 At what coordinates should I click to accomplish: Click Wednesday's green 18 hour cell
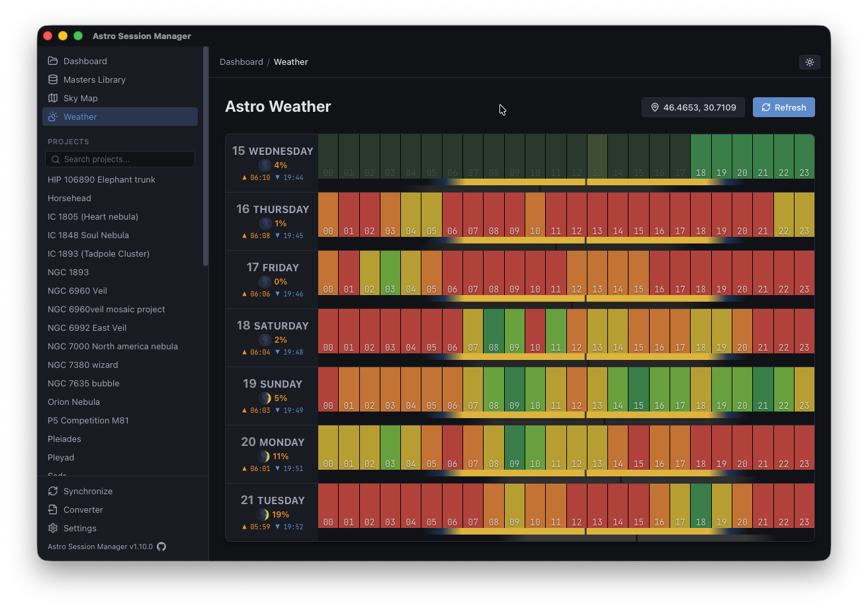point(701,157)
